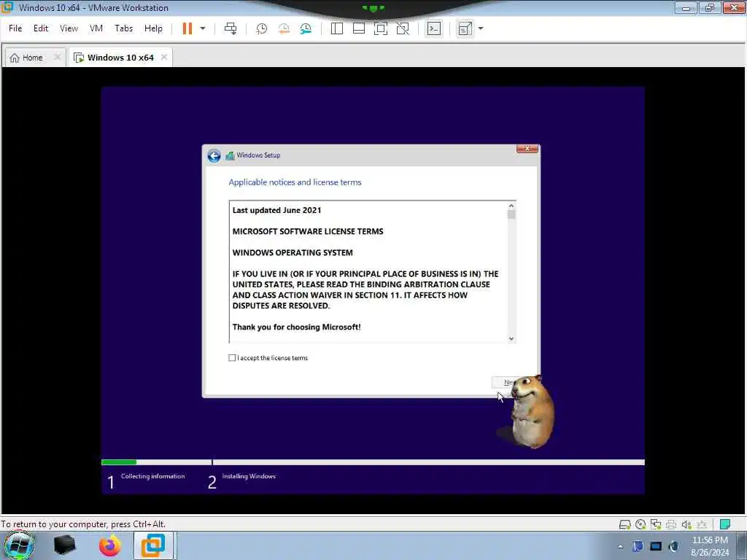Viewport: 747px width, 560px height.
Task: Open the Help menu
Action: point(153,28)
